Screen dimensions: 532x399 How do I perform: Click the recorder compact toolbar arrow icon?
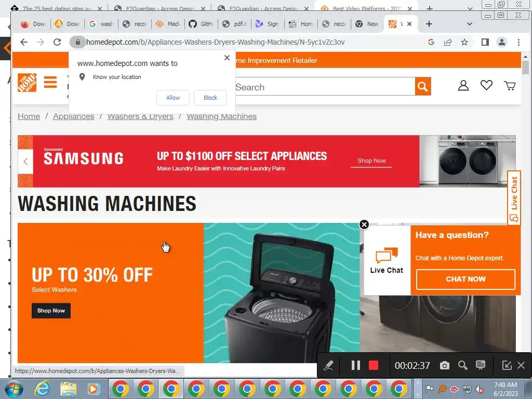click(x=507, y=365)
